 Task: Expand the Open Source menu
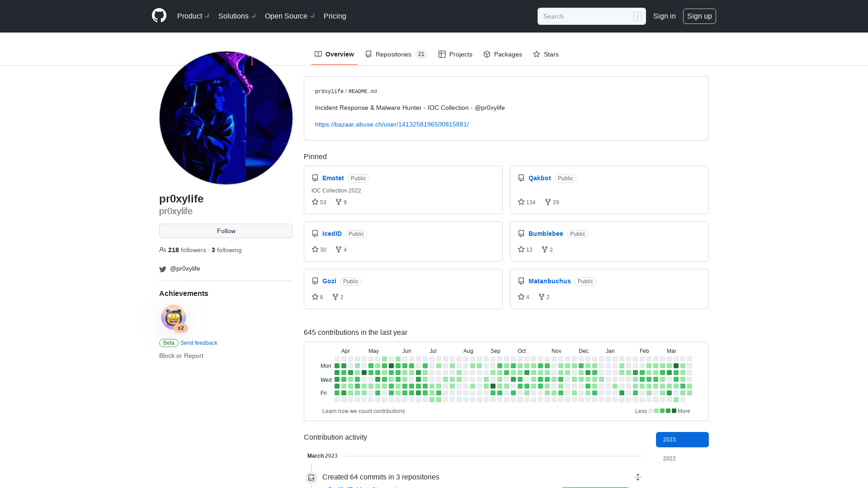click(x=289, y=16)
